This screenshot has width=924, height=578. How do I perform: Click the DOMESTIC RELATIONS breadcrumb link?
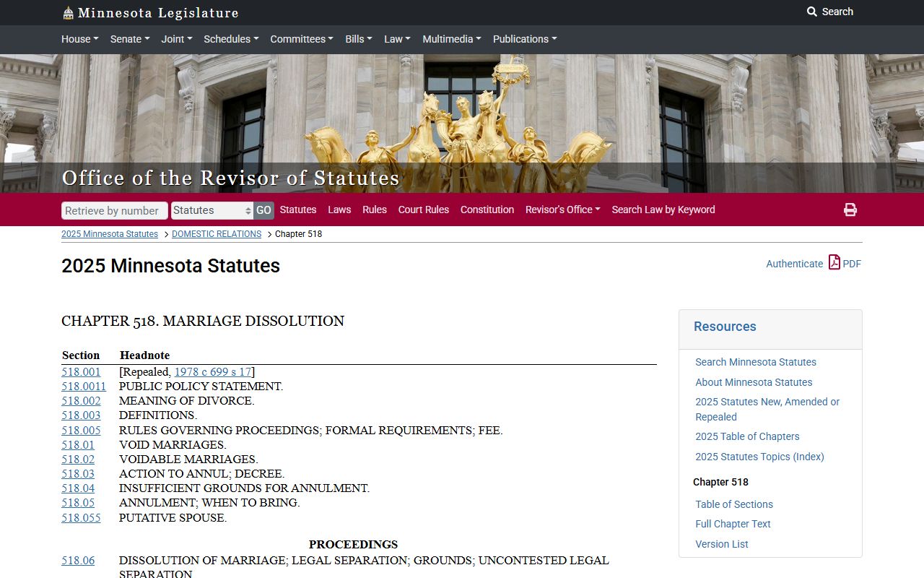click(217, 234)
